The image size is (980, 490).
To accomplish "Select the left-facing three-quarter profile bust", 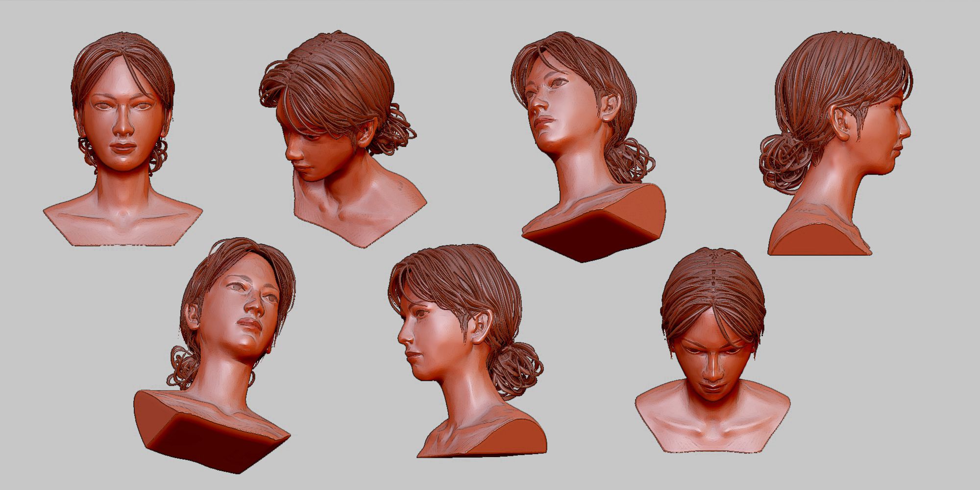I will tap(467, 352).
